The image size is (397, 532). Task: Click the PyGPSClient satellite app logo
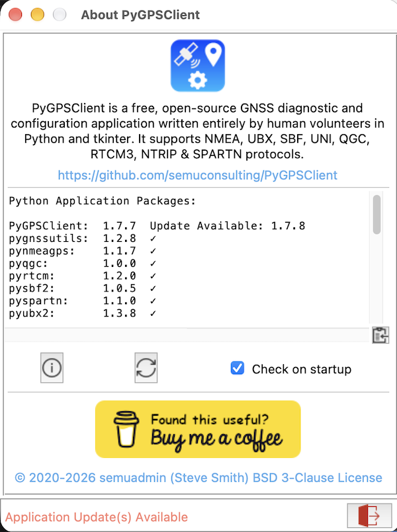198,66
